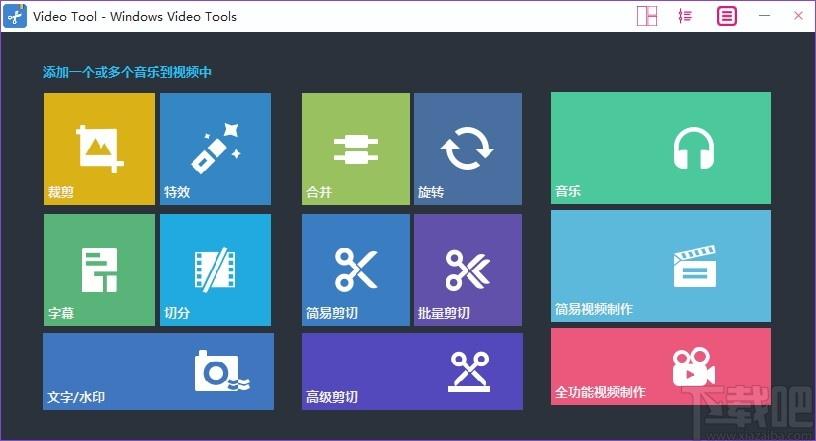Open the 文字/水印 watermark tile
Viewport: 816px width, 441px height.
pyautogui.click(x=158, y=371)
